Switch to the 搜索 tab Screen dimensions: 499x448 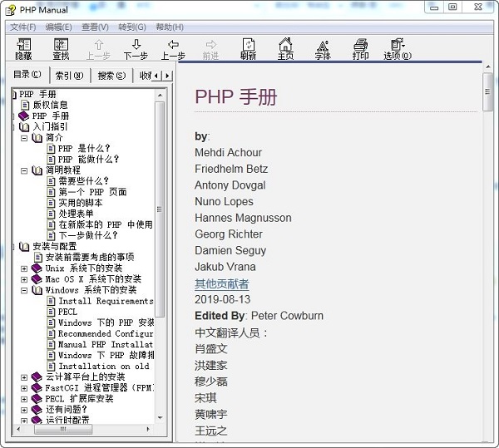click(111, 76)
